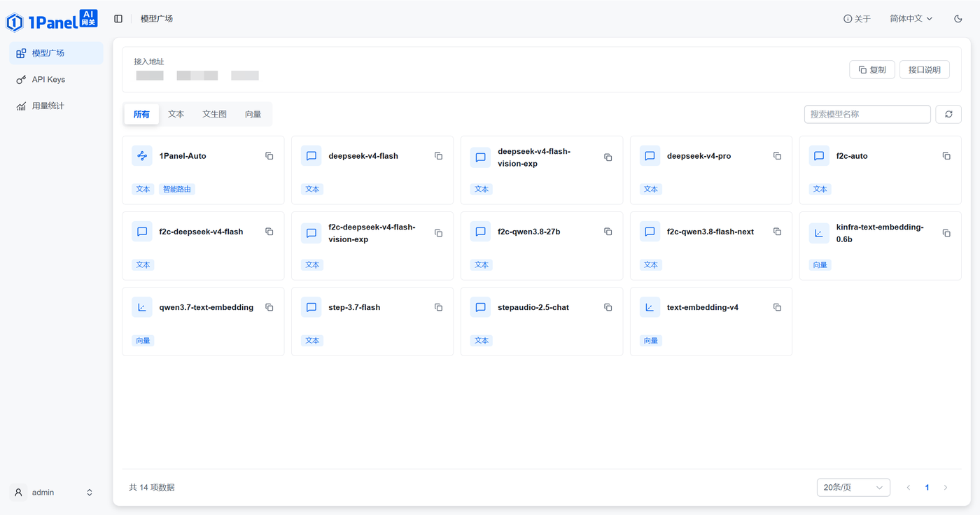Click the qwen3.7-text-embedding chart icon
This screenshot has width=980, height=515.
click(142, 307)
